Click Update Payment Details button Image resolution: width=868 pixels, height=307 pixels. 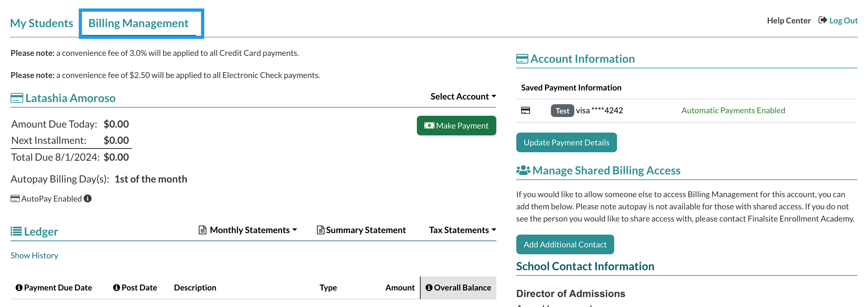[566, 142]
